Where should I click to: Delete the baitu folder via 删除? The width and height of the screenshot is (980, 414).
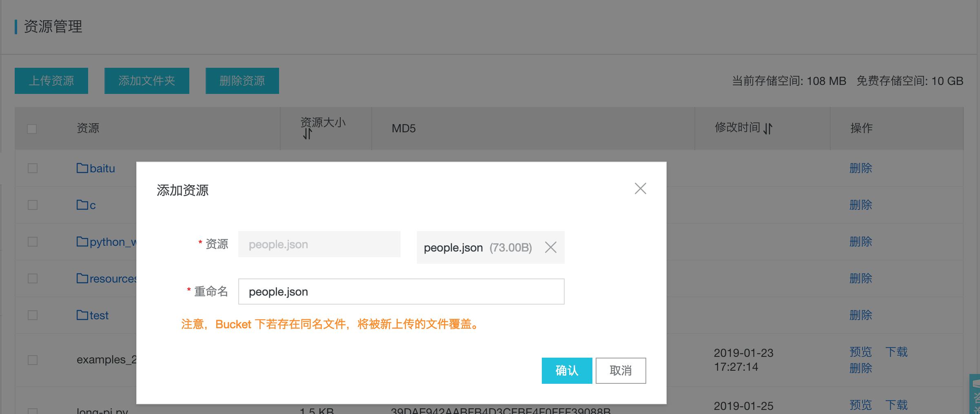[861, 168]
